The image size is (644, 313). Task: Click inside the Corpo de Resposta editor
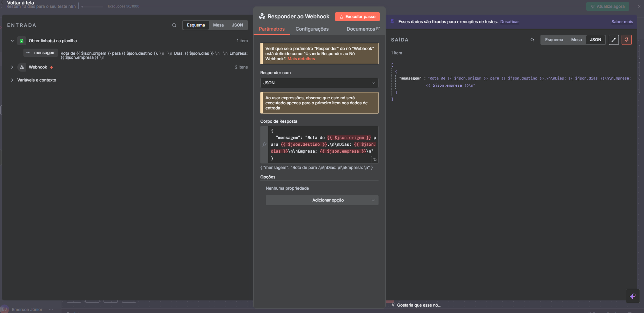click(x=323, y=144)
